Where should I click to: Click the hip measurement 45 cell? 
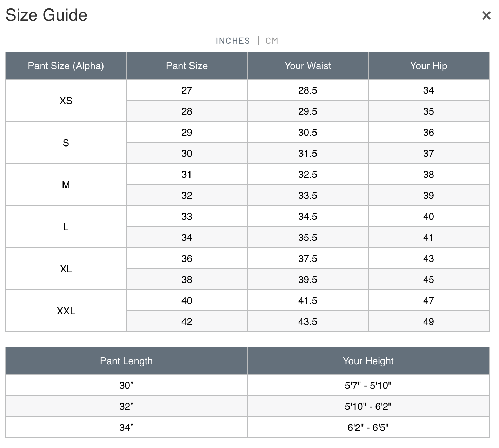pyautogui.click(x=428, y=280)
